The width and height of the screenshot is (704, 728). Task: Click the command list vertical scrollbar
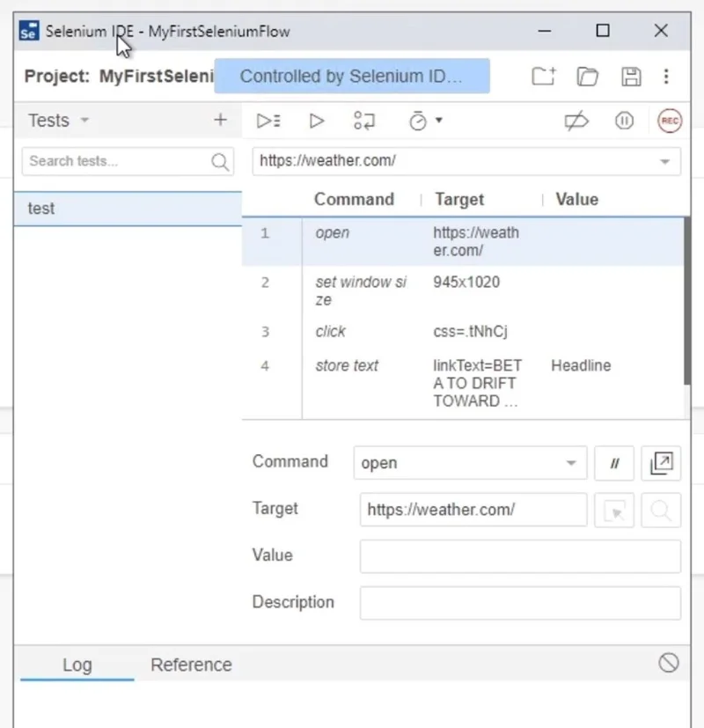pos(687,301)
